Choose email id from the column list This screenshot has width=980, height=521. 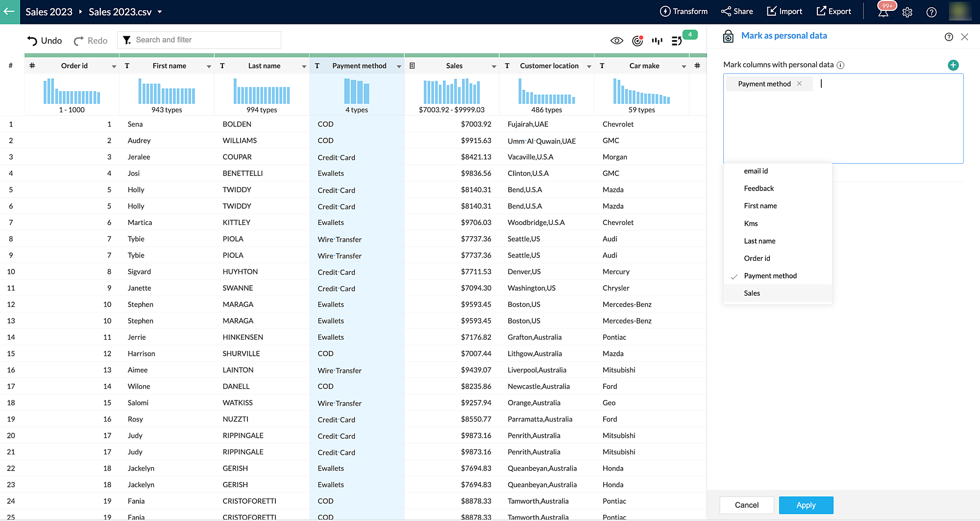point(756,171)
